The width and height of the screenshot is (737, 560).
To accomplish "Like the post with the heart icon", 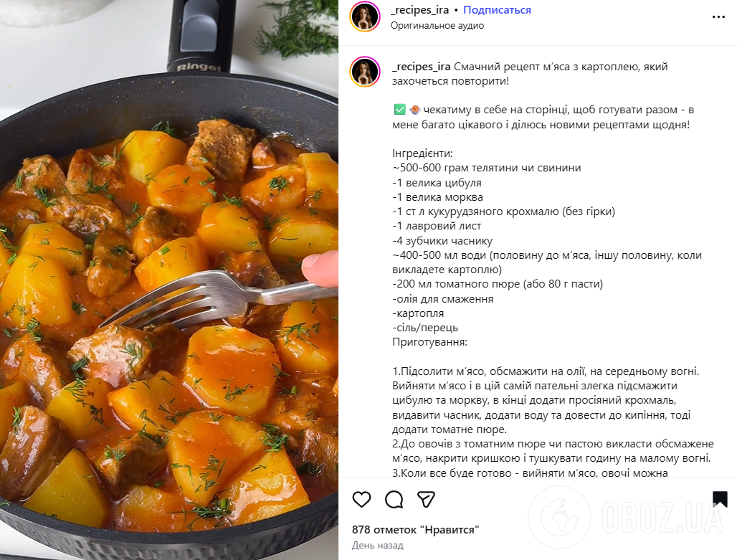I will click(x=362, y=499).
